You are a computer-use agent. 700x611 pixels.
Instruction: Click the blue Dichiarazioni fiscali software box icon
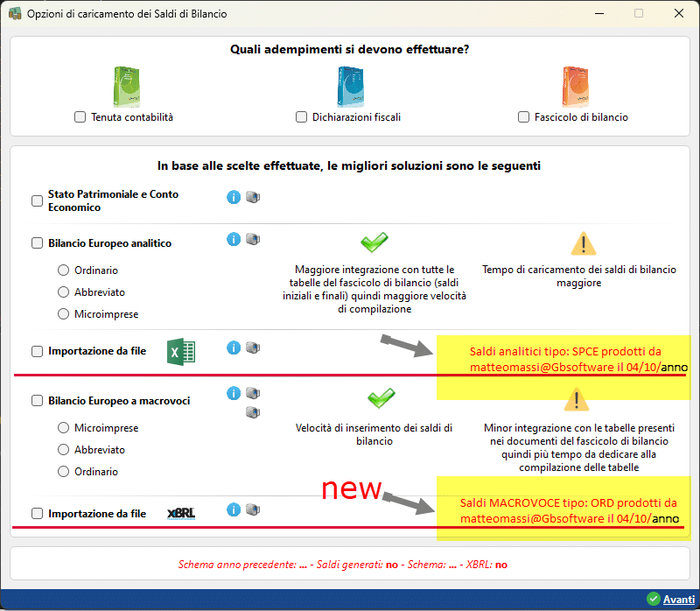pyautogui.click(x=351, y=87)
